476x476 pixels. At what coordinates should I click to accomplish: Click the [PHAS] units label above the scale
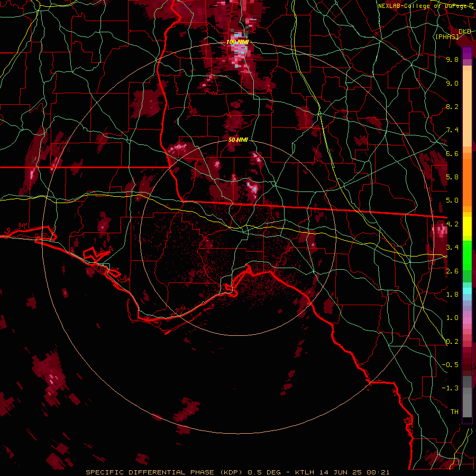[x=447, y=37]
